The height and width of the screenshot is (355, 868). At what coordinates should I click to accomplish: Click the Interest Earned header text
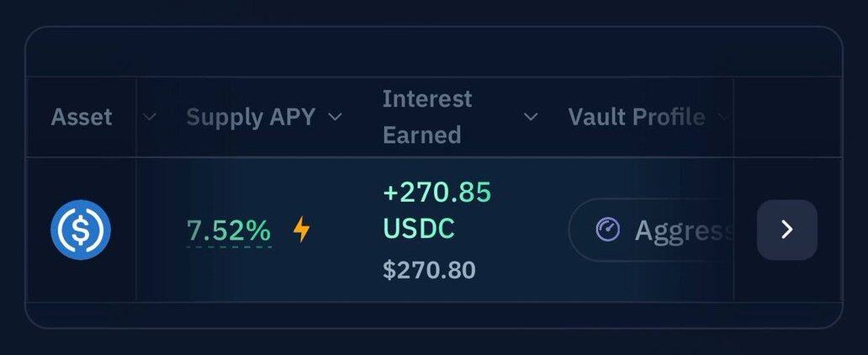pos(426,117)
